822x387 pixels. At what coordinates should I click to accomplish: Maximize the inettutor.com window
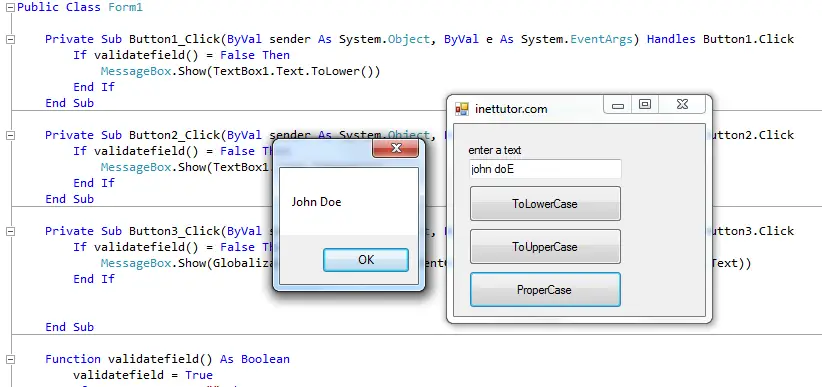(x=645, y=104)
